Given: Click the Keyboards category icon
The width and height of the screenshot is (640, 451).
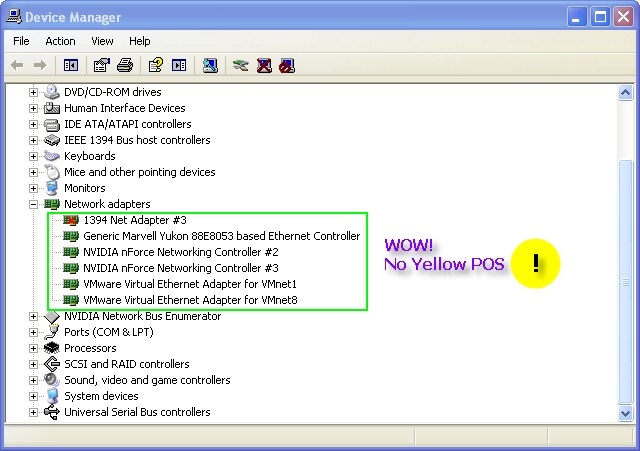Looking at the screenshot, I should pos(52,156).
